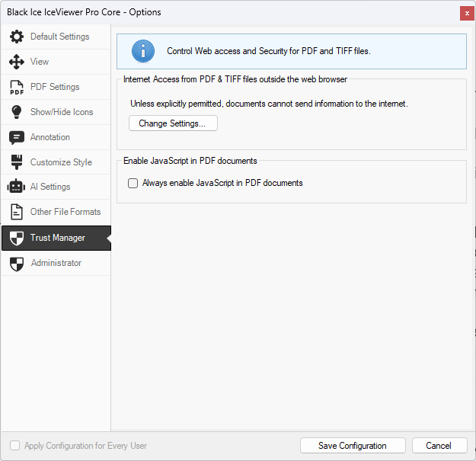Select AI Settings tab label
Screen dimensions: 476x461
[50, 187]
